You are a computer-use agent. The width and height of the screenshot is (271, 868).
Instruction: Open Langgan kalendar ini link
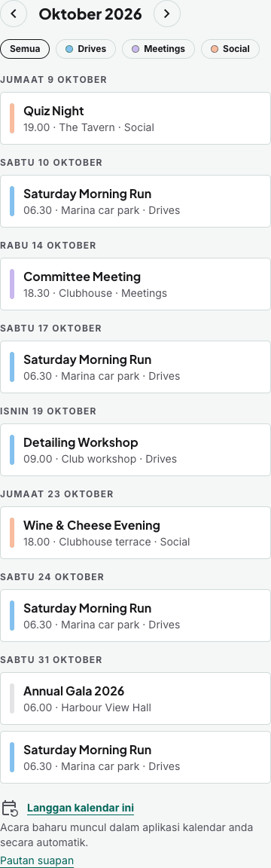81,808
